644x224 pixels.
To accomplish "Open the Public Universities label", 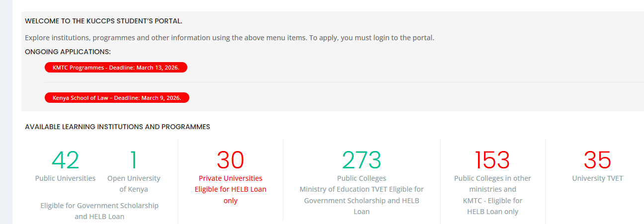I will (x=65, y=178).
